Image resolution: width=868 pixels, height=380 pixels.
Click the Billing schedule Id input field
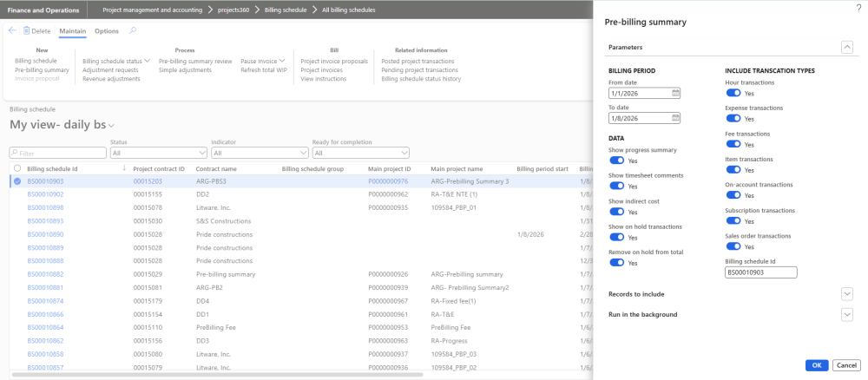(x=760, y=272)
